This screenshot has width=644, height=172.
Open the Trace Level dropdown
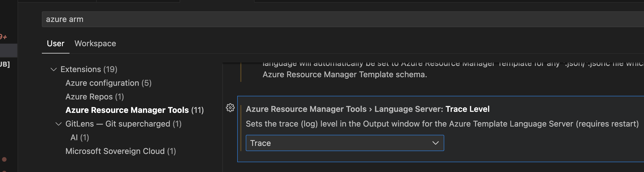pyautogui.click(x=436, y=143)
